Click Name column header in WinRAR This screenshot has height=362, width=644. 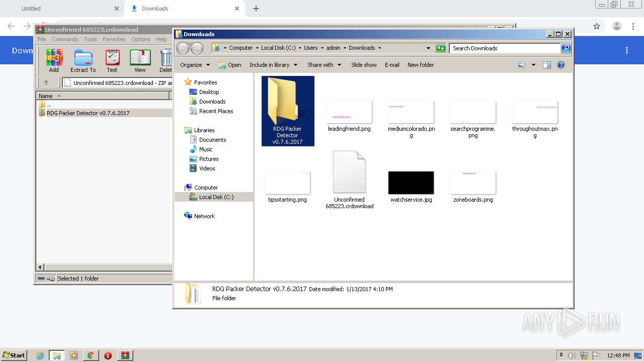[103, 96]
